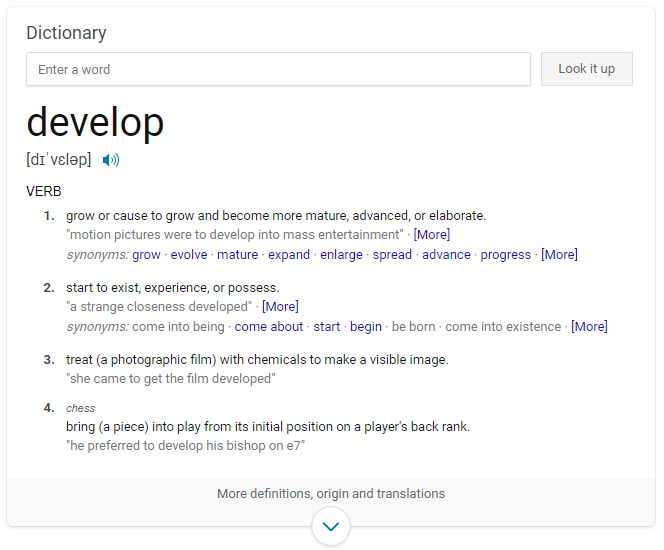Expand more definitions with the chevron button
This screenshot has height=550, width=664.
click(331, 526)
